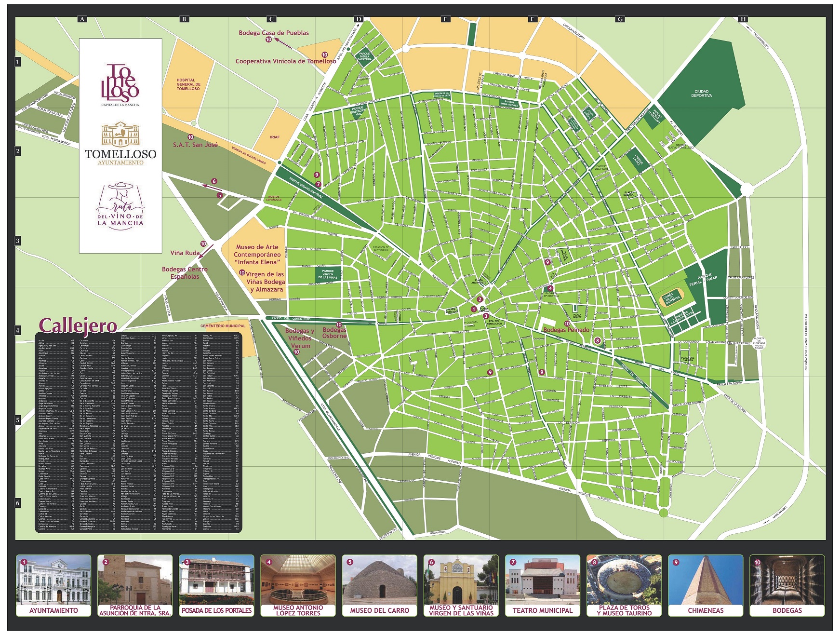
Task: Select the Ayuntamiento photo thumbnail
Action: coord(53,585)
